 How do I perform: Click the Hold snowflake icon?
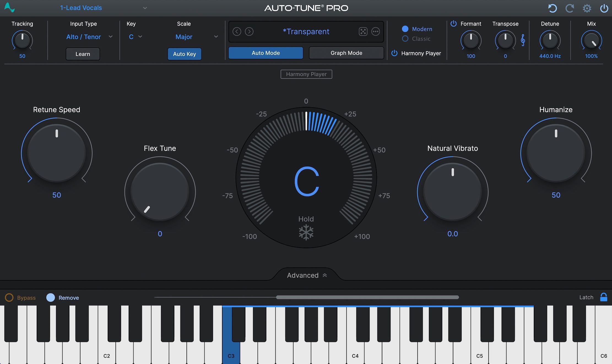coord(306,232)
